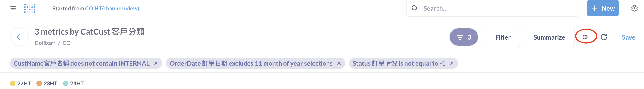This screenshot has height=89, width=644.
Task: Click the search magnifier icon
Action: 414,8
